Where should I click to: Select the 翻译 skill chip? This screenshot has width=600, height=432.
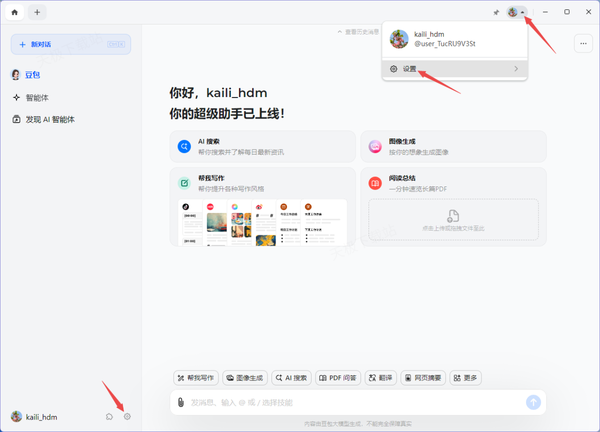pyautogui.click(x=381, y=378)
